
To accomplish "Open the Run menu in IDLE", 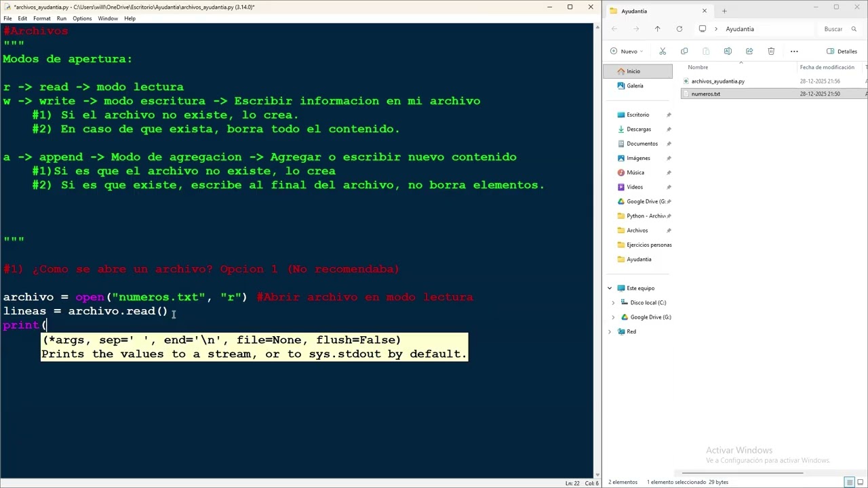I will [62, 18].
